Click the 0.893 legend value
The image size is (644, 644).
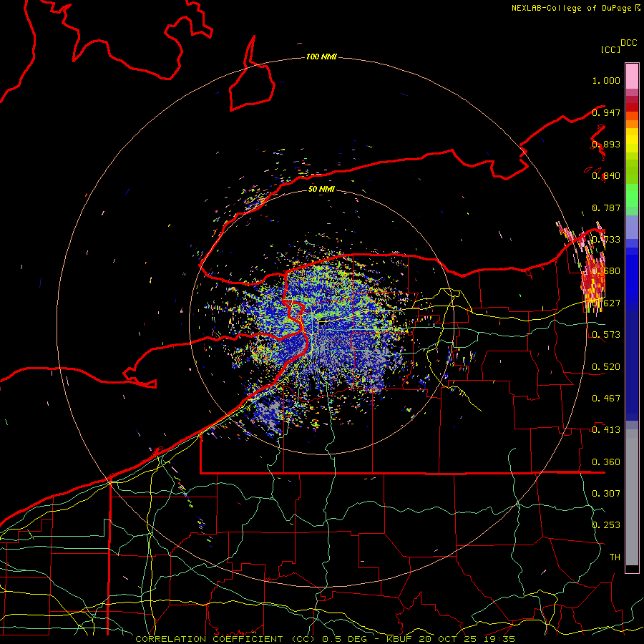606,144
